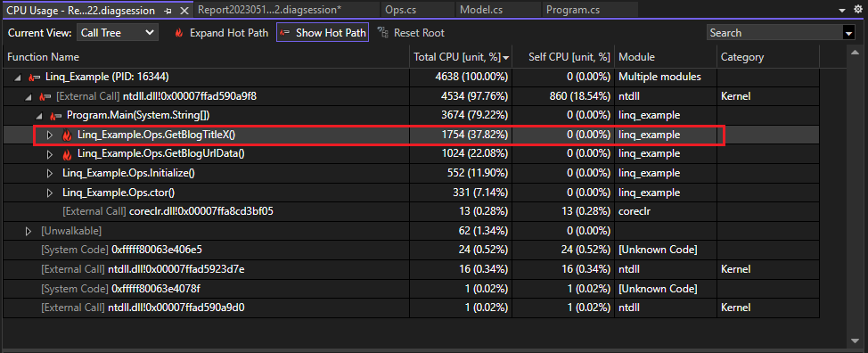
Task: Sort by the Function Name column header
Action: pos(206,57)
